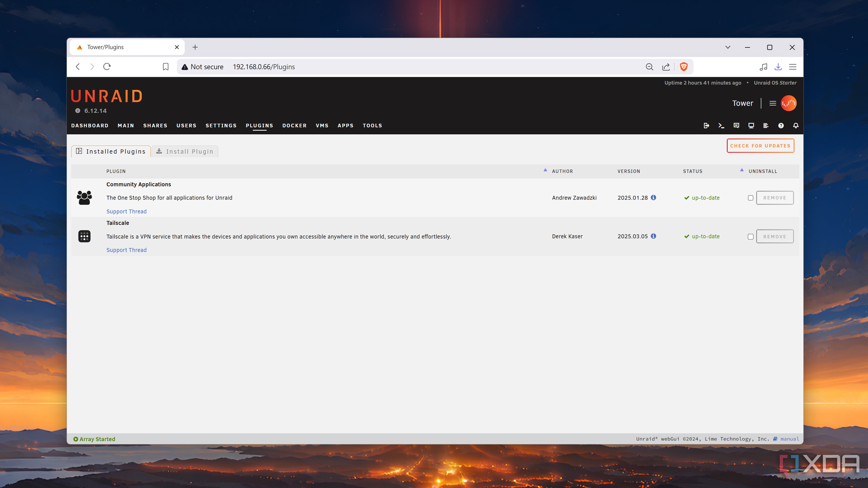
Task: Click the help question mark icon
Action: (781, 126)
